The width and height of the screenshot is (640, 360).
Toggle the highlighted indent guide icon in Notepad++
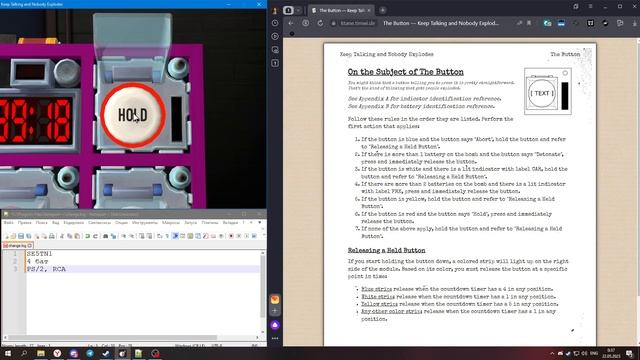point(175,236)
